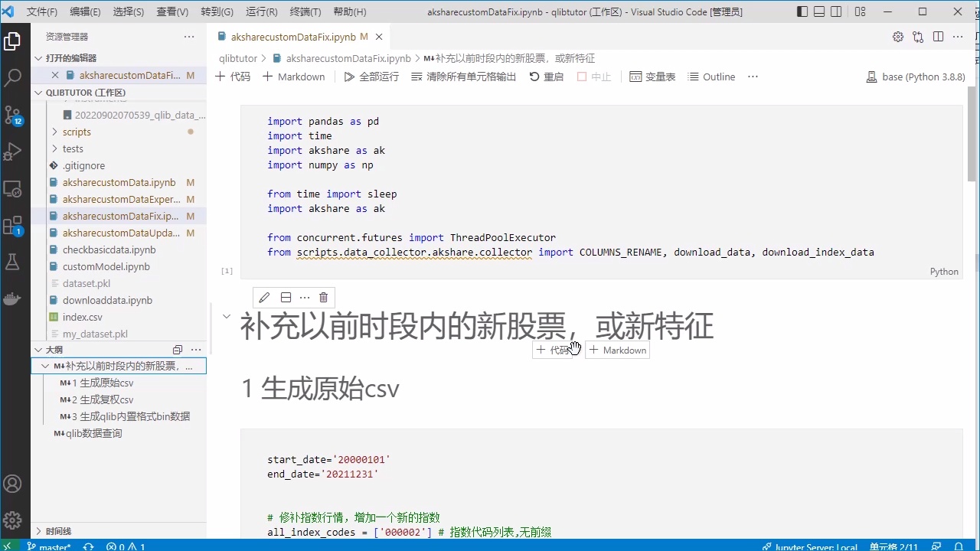Toggle the 大纲 (Outline) section header

(x=54, y=349)
